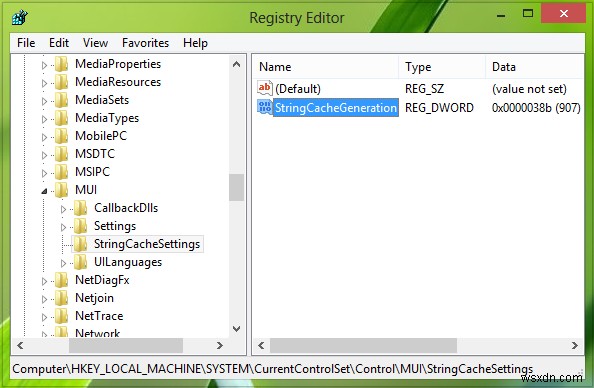Click the MediaProperties folder icon
Viewport: 594px width, 388px height.
(61, 64)
